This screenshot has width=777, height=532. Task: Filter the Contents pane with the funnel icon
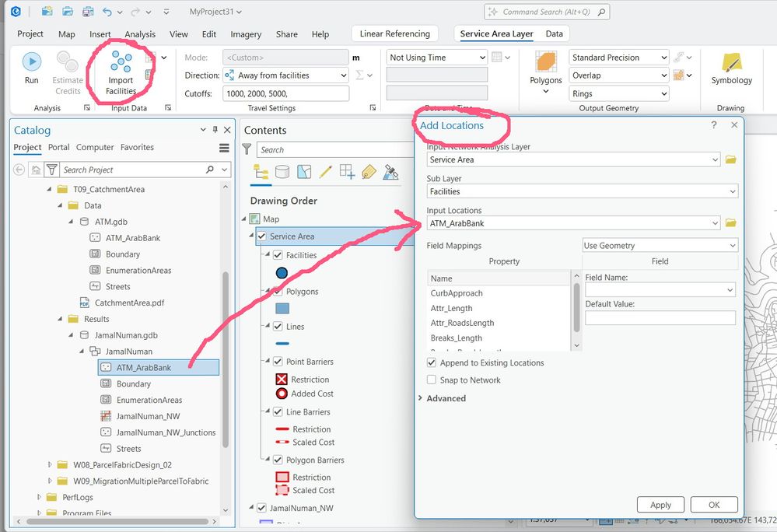coord(247,149)
